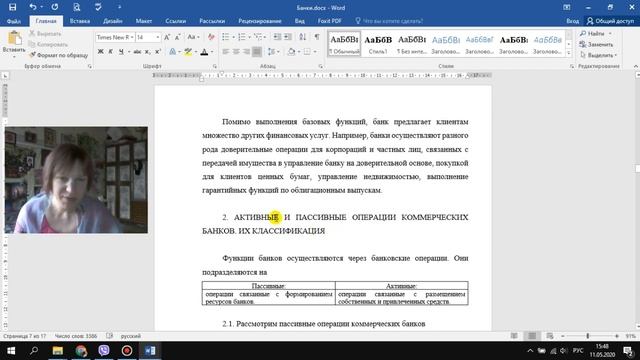Decrease font size with the small A icon
Screen dimensions: 640x360
pos(178,37)
